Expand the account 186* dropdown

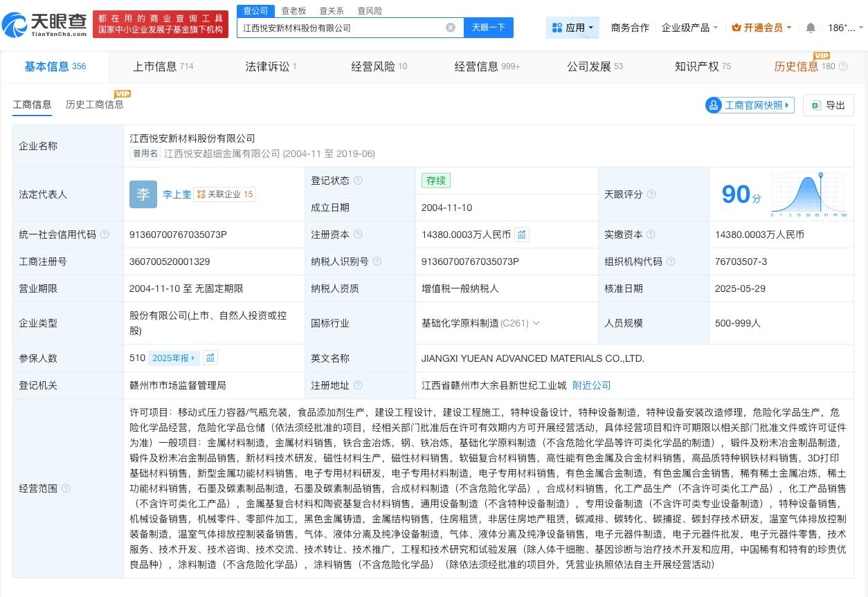click(x=860, y=28)
